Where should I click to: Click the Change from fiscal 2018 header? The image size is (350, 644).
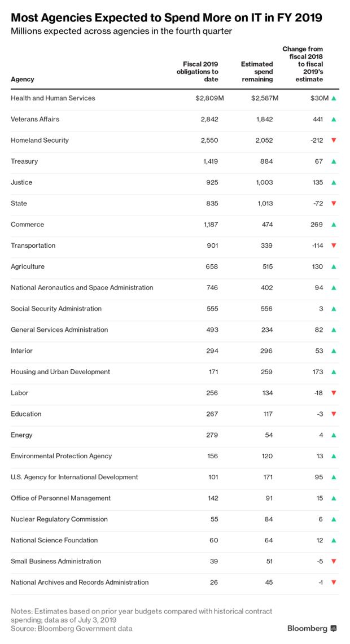pyautogui.click(x=303, y=64)
